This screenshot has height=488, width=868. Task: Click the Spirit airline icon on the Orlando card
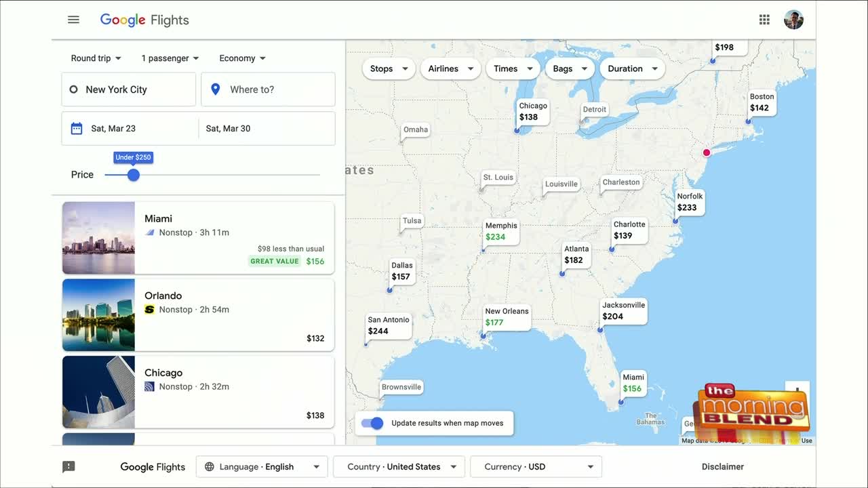click(x=150, y=310)
